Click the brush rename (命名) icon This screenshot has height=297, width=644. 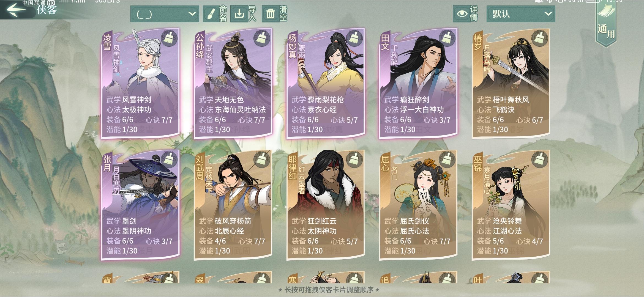click(x=211, y=14)
